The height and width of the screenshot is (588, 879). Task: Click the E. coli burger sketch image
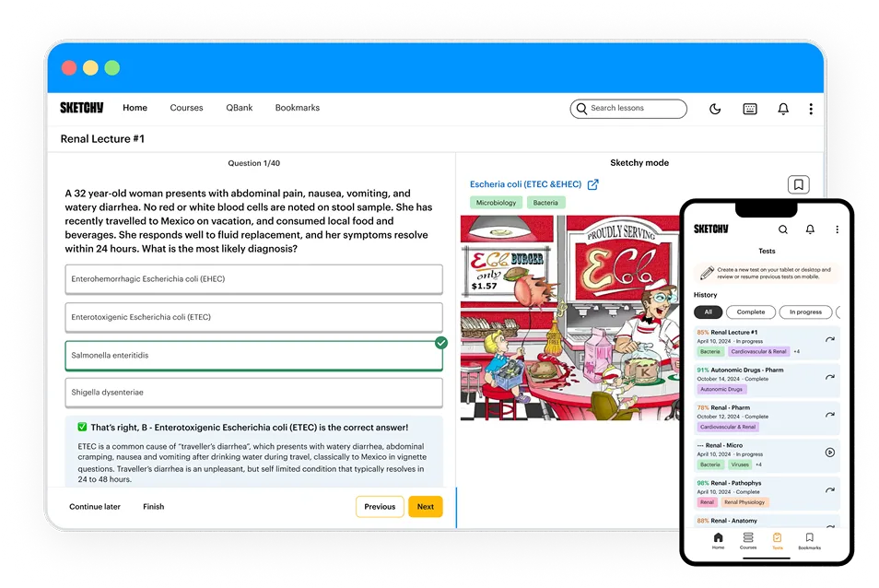coord(569,317)
